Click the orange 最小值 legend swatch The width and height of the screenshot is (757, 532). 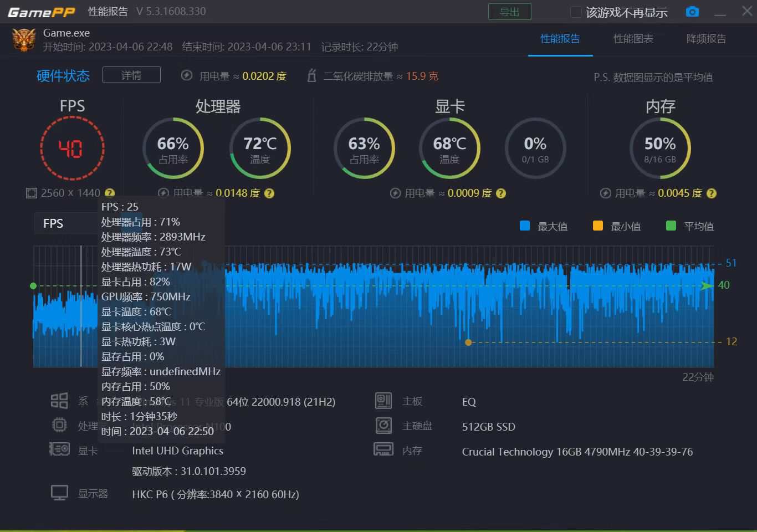[x=598, y=226]
